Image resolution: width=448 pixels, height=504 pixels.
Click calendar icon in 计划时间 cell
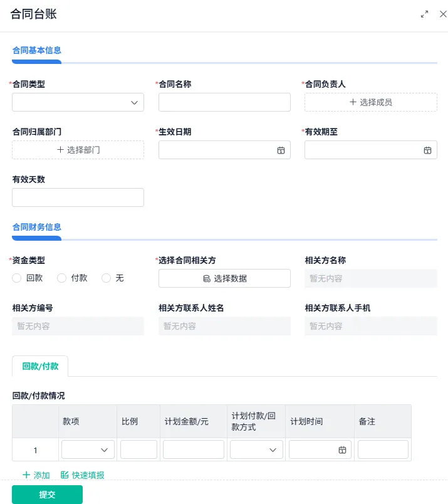tap(343, 450)
